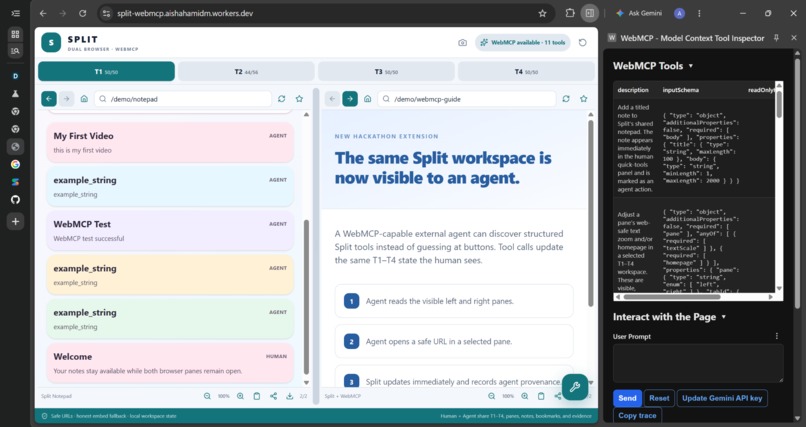Switch to the T3 workspace tab
The image size is (806, 427).
pos(386,71)
